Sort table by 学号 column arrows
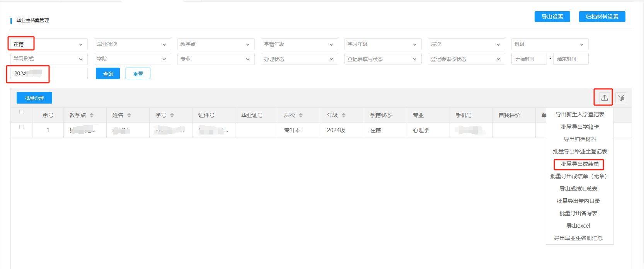644x269 pixels. pyautogui.click(x=172, y=115)
